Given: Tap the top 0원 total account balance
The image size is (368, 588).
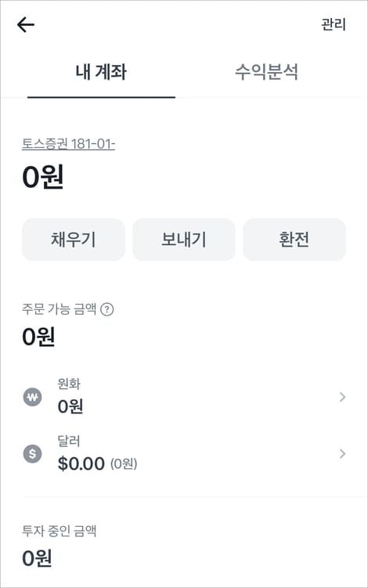Looking at the screenshot, I should click(43, 177).
